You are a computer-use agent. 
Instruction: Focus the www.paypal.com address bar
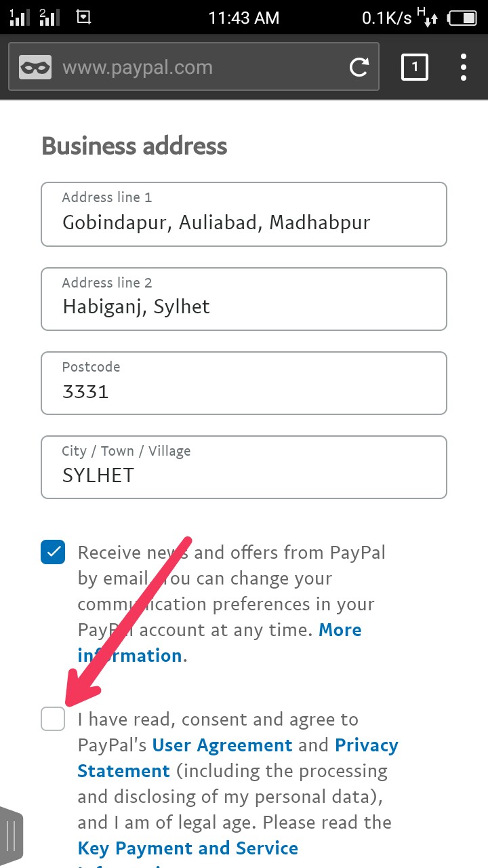pyautogui.click(x=197, y=67)
